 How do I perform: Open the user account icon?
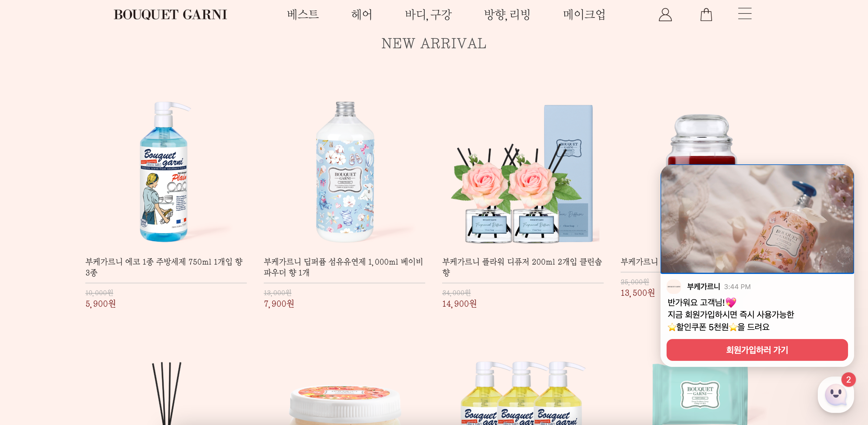click(x=665, y=15)
